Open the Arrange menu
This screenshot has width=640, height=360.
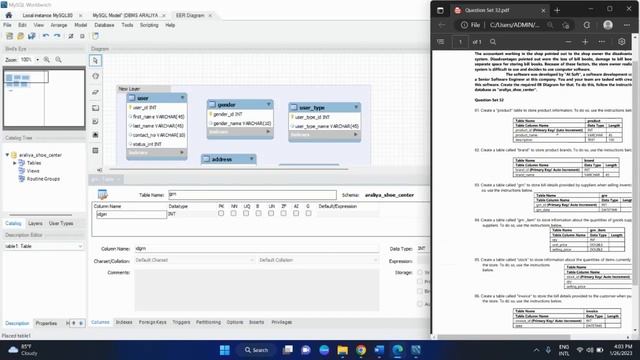point(59,25)
